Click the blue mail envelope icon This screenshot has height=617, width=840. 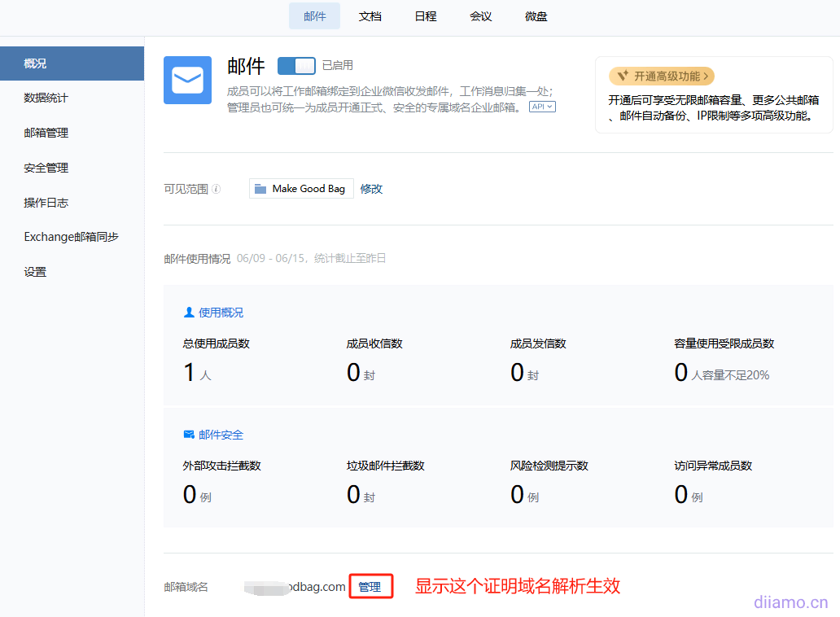point(187,80)
